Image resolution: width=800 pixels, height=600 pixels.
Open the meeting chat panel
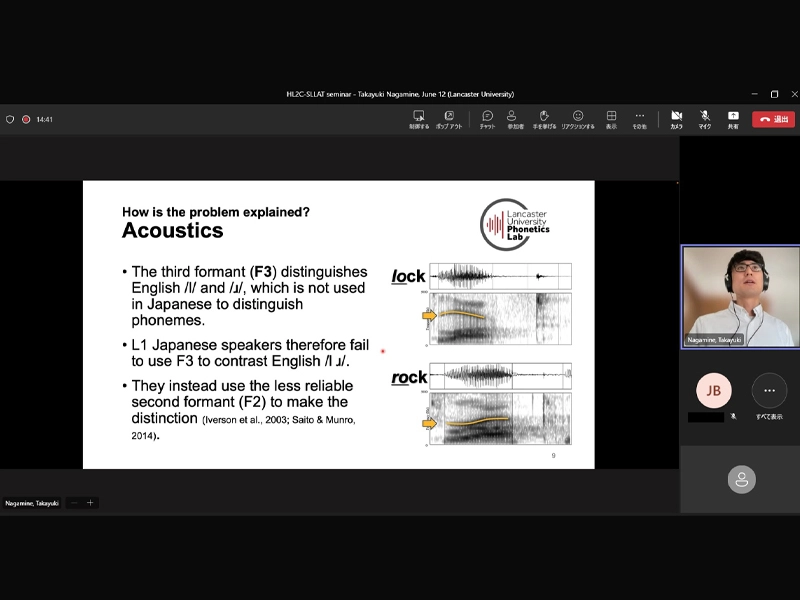click(x=487, y=118)
